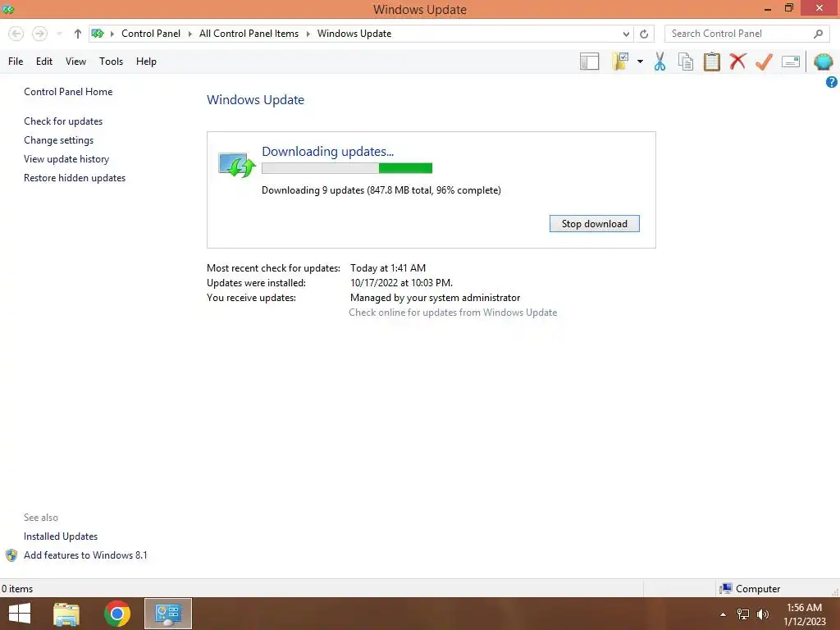This screenshot has width=840, height=630.
Task: Click the Forward navigation arrow
Action: [x=39, y=34]
